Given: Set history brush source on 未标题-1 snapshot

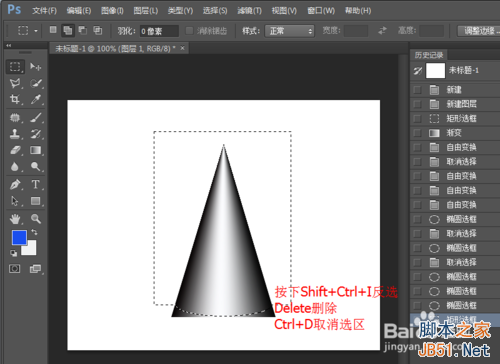Looking at the screenshot, I should point(418,70).
